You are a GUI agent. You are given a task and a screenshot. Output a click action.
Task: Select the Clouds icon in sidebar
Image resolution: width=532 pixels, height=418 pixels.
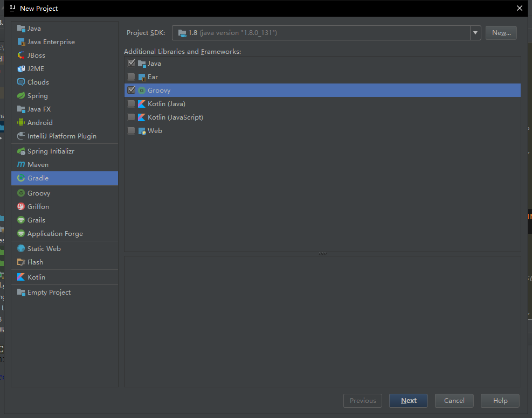(x=21, y=82)
